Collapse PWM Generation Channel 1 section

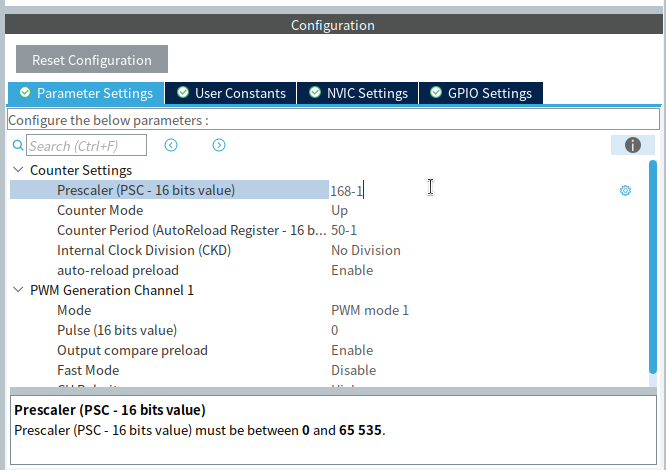click(18, 290)
